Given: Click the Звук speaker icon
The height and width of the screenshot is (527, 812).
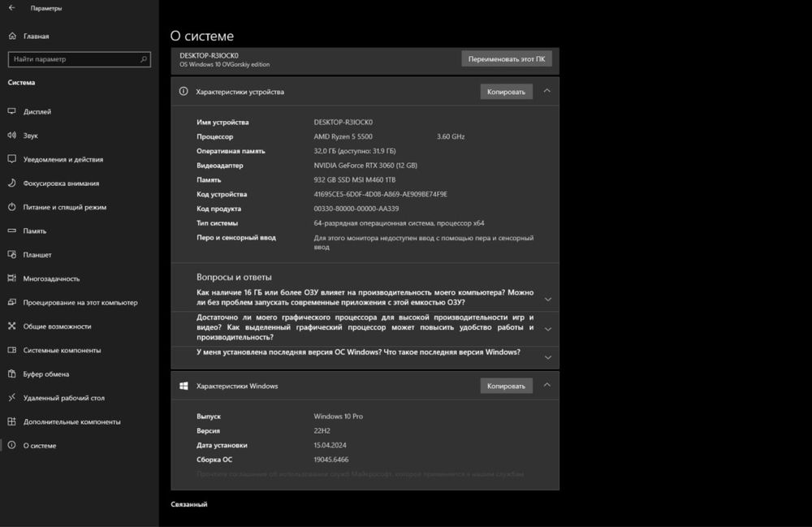Looking at the screenshot, I should click(x=12, y=135).
